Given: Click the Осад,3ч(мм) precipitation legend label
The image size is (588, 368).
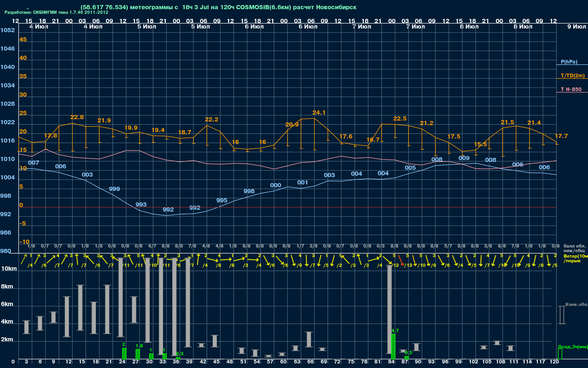Looking at the screenshot, I should click(573, 346).
